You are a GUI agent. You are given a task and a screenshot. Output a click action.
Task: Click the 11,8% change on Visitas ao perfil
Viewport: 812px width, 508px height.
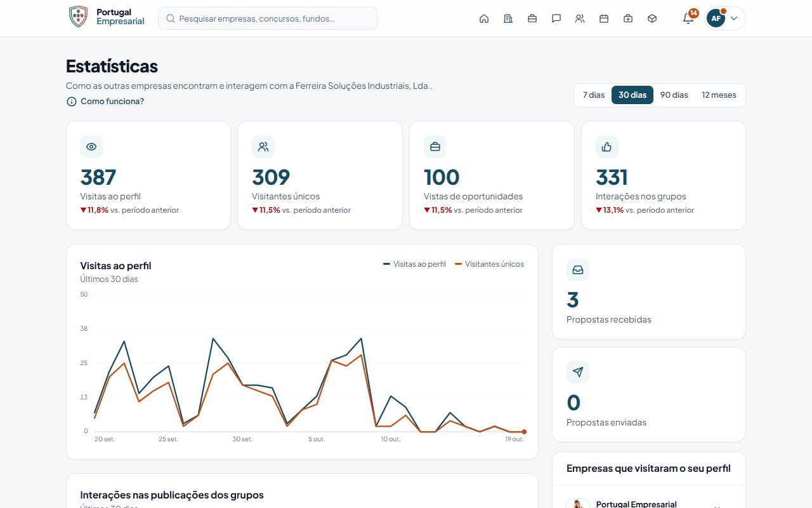(95, 210)
